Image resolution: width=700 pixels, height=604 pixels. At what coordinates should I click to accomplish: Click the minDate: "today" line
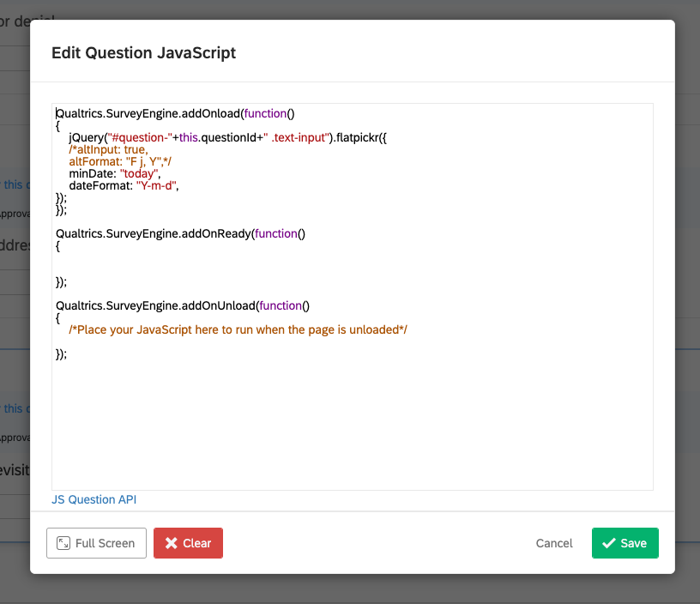114,173
